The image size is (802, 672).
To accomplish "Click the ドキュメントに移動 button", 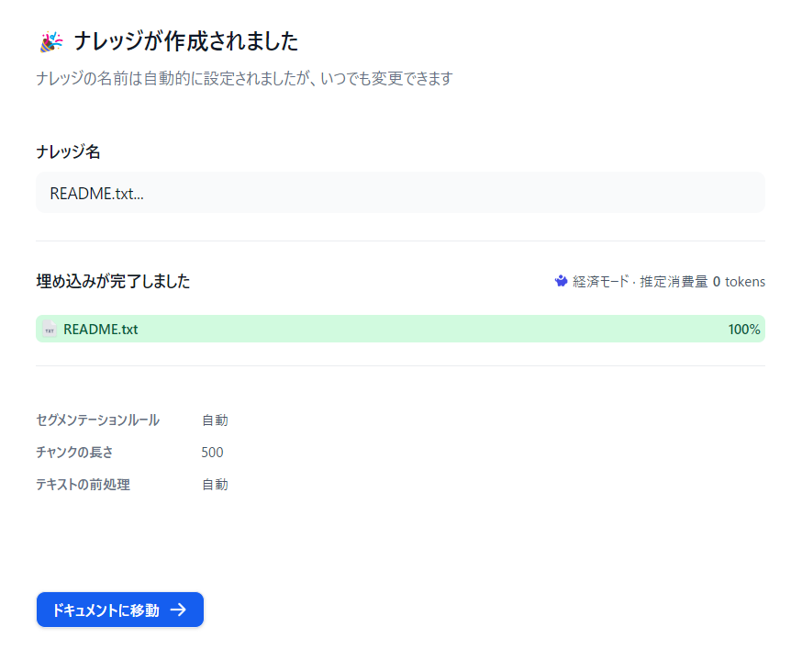I will click(x=120, y=610).
